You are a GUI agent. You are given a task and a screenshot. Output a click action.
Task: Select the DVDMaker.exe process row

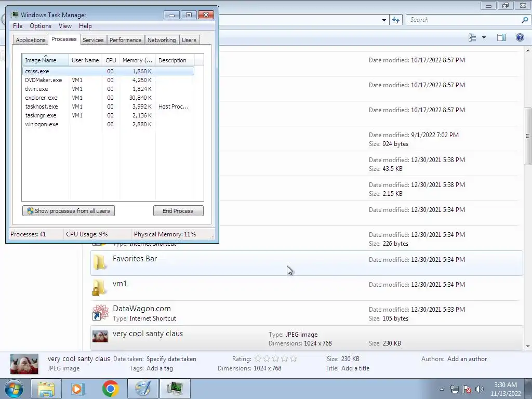click(x=108, y=80)
